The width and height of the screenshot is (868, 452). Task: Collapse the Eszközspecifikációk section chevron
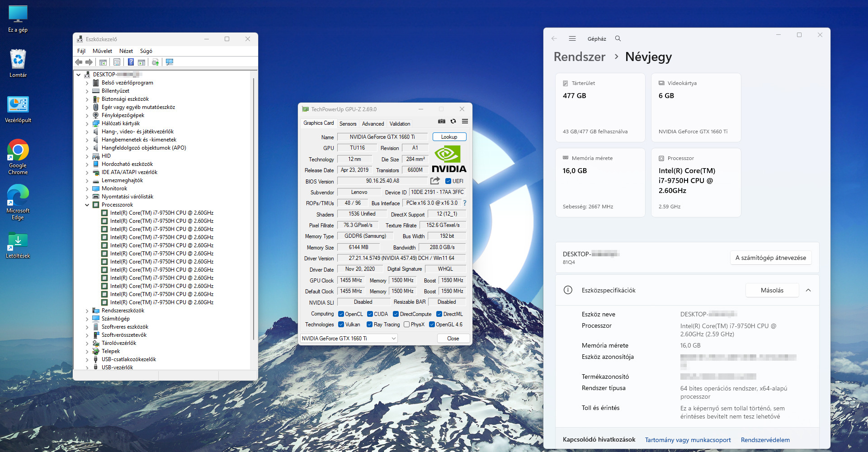click(808, 290)
